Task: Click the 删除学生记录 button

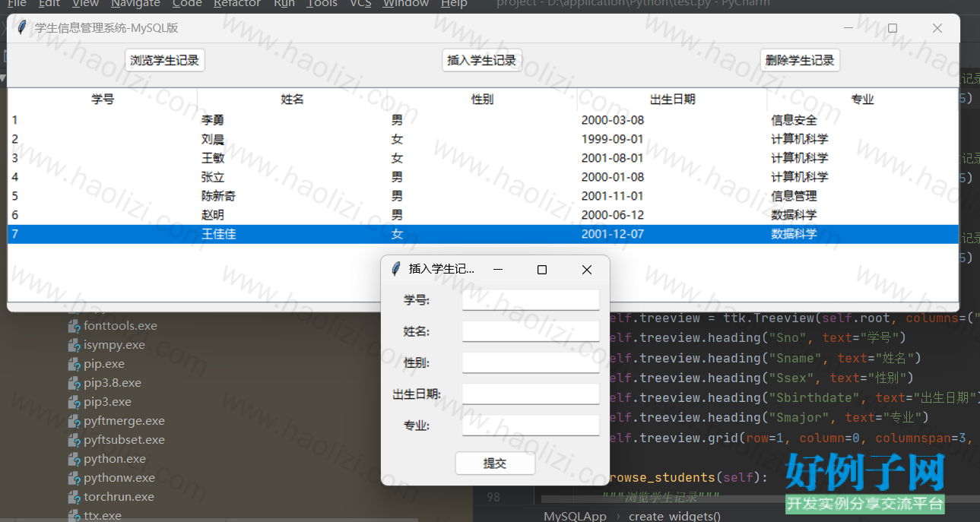Action: [800, 60]
